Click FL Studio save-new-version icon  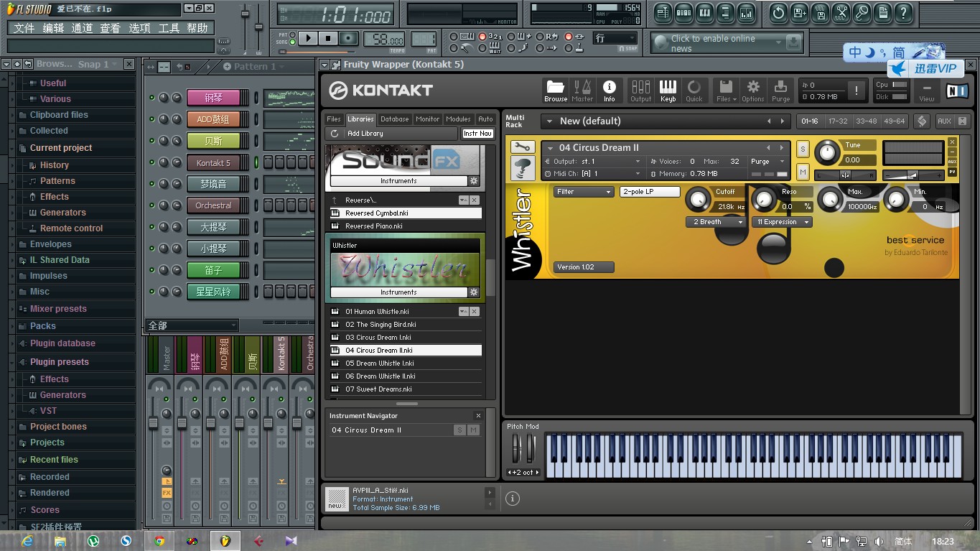[x=799, y=12]
